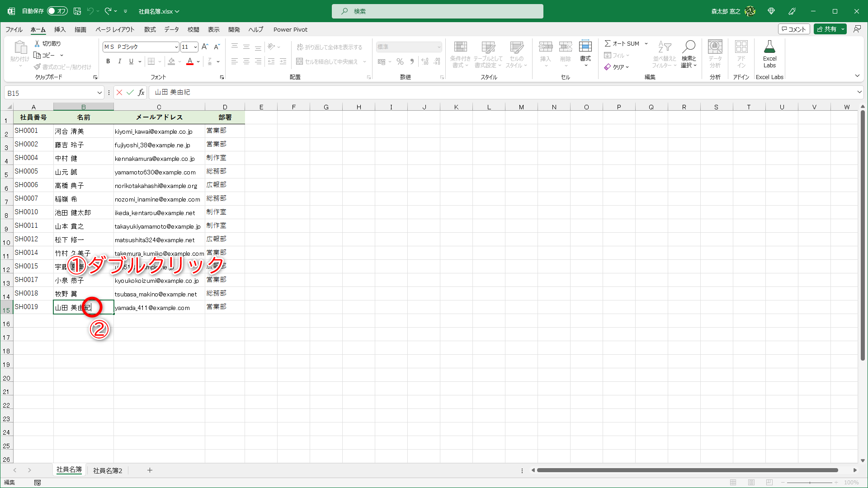The width and height of the screenshot is (868, 488).
Task: Toggle the AutoSave switch
Action: click(x=57, y=11)
